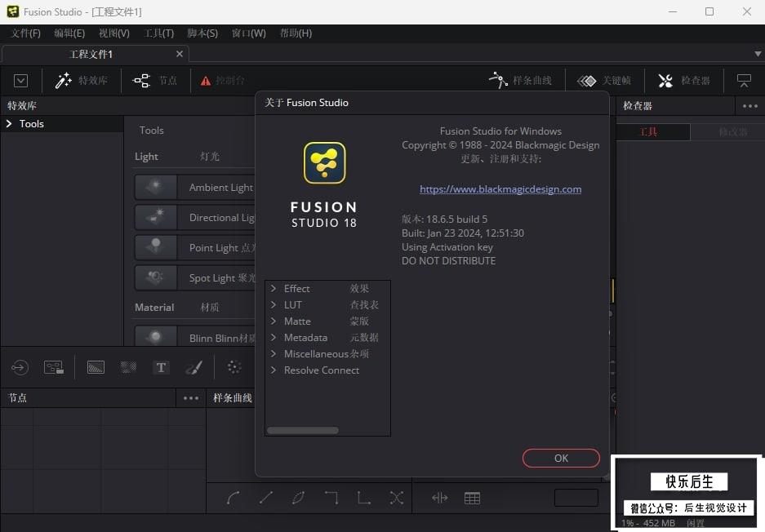Viewport: 765px width, 532px height.
Task: Click the "Using Activation key" text
Action: [447, 247]
